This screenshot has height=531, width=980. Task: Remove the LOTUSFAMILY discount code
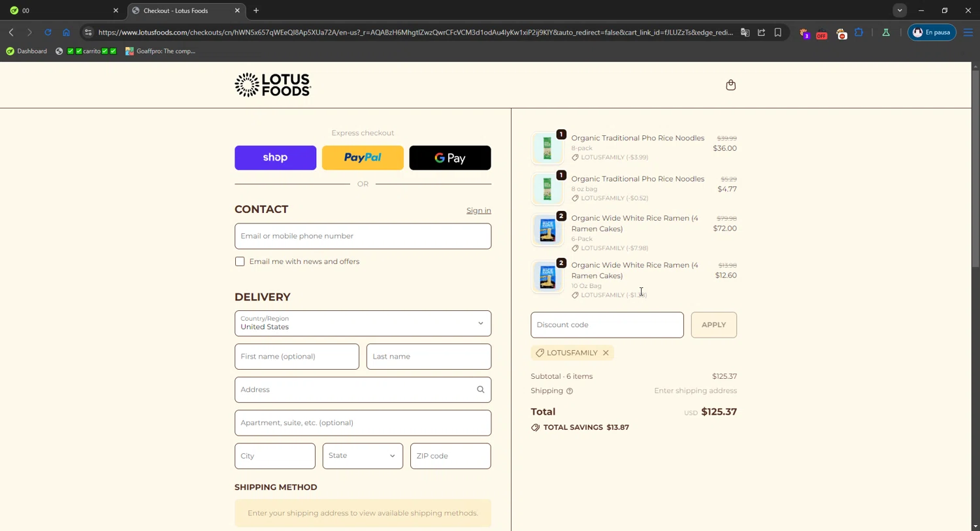tap(606, 353)
